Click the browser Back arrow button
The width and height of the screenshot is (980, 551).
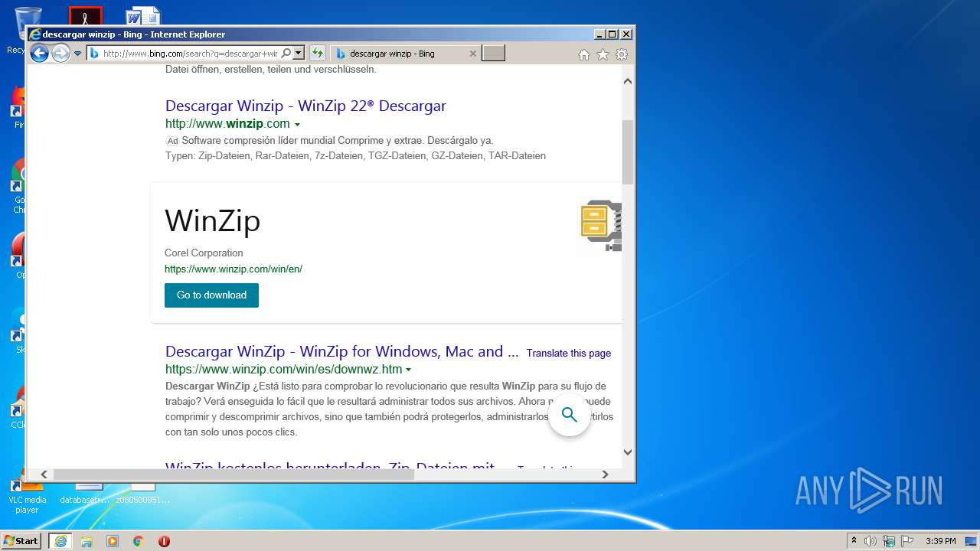pos(39,53)
